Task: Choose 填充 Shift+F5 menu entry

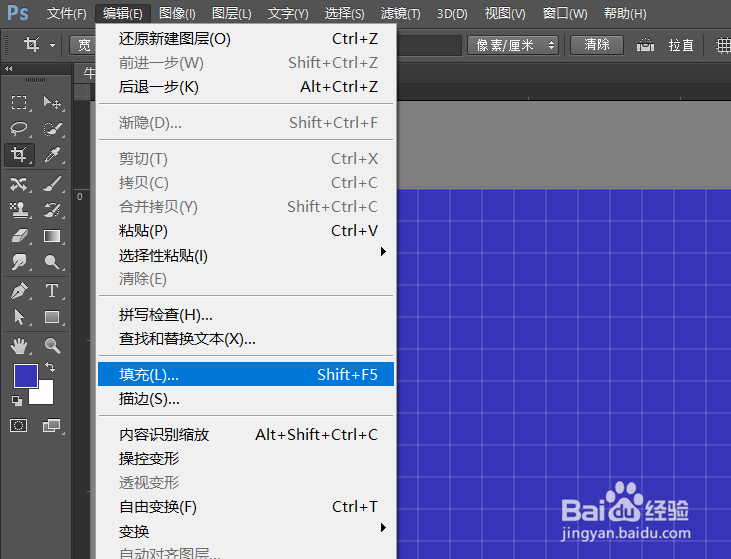Action: 245,374
